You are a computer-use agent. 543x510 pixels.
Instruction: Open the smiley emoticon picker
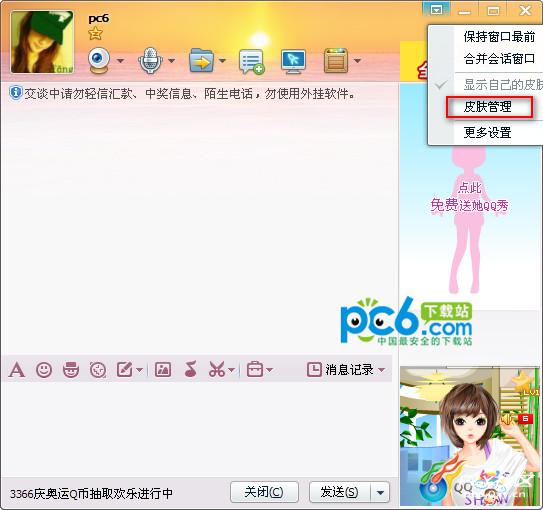[x=44, y=370]
